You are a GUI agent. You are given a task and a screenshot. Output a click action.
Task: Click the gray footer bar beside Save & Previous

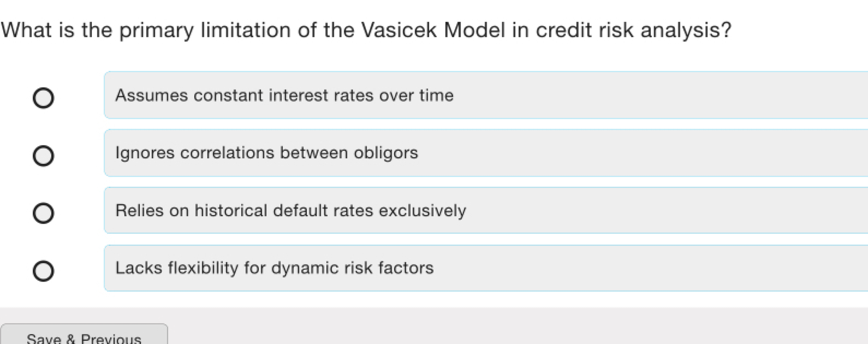tap(519, 326)
